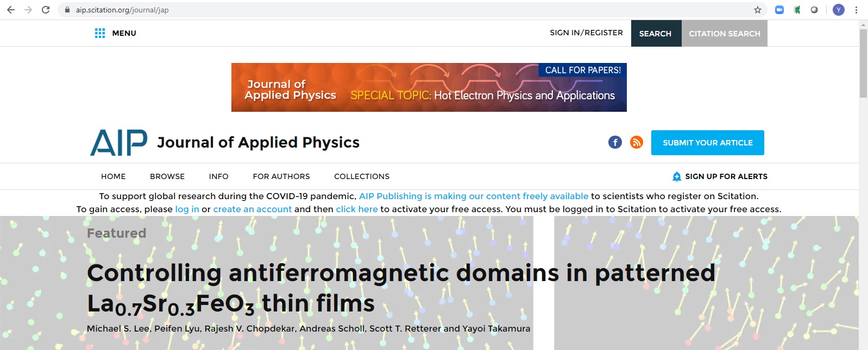The height and width of the screenshot is (350, 868).
Task: Open the grid menu icon
Action: pos(100,33)
